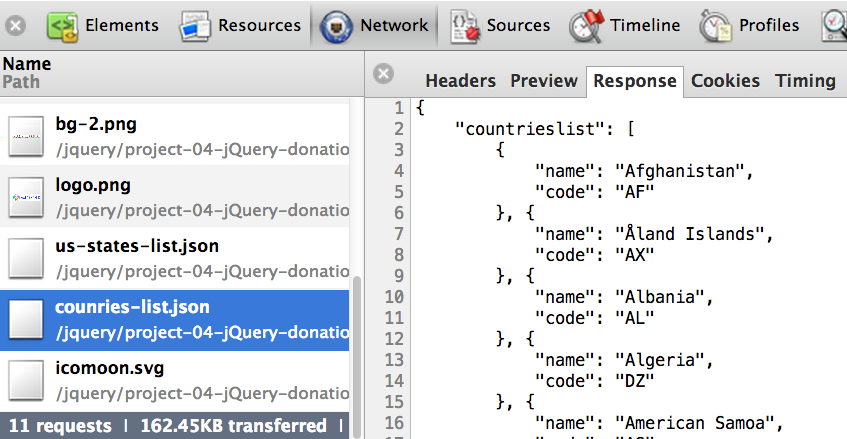Open the Elements panel icon
This screenshot has height=439, width=847.
coord(62,25)
